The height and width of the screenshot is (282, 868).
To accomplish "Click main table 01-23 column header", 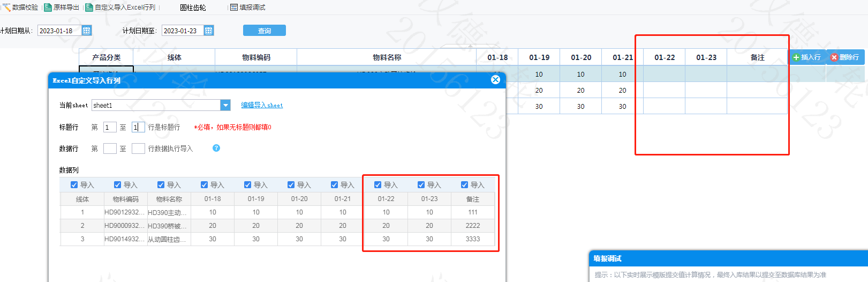I will tap(706, 57).
